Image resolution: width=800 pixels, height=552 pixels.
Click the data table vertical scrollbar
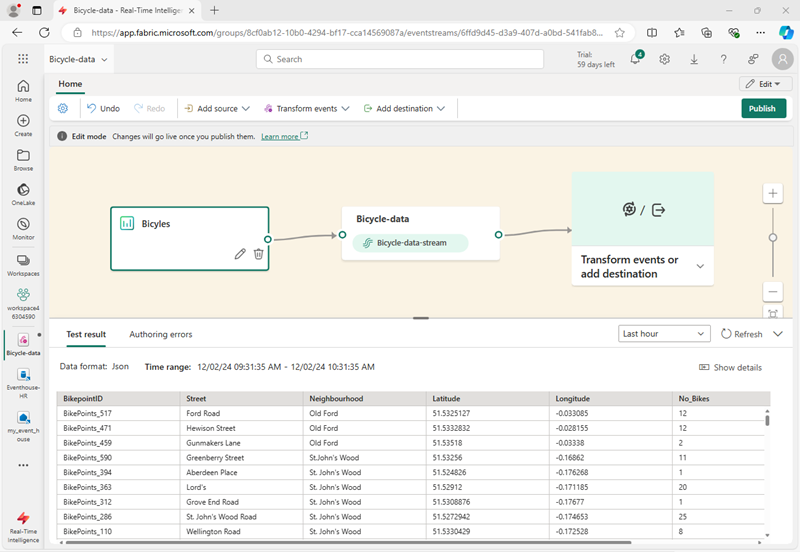coord(767,420)
